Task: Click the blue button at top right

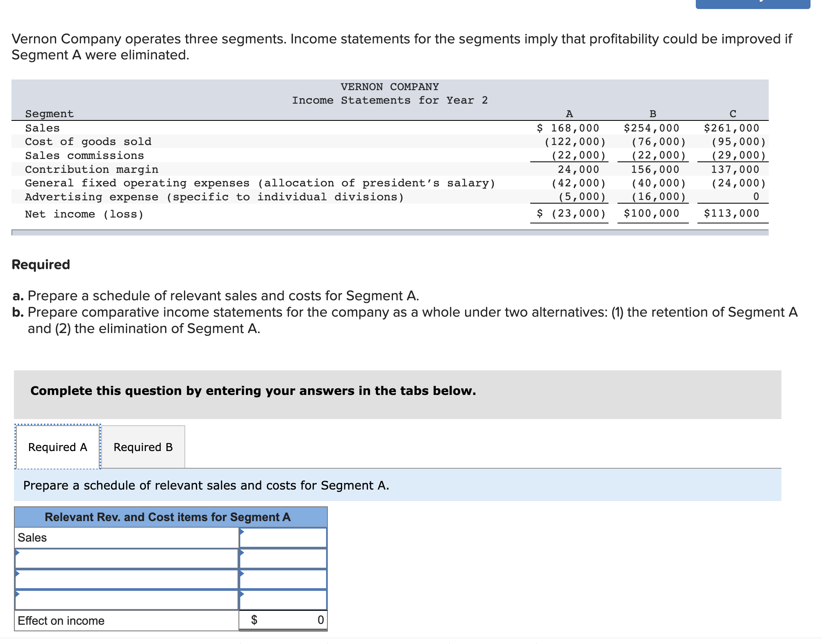Action: pyautogui.click(x=752, y=4)
